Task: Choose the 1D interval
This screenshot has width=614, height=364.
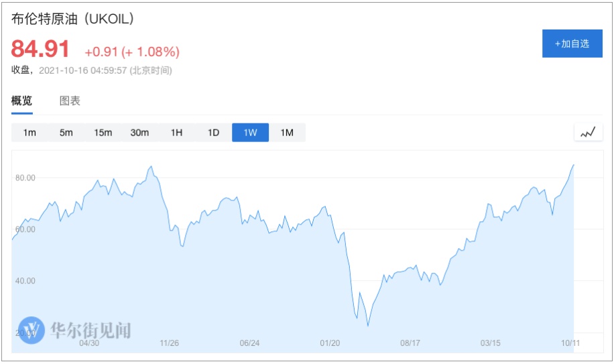Action: pos(213,133)
